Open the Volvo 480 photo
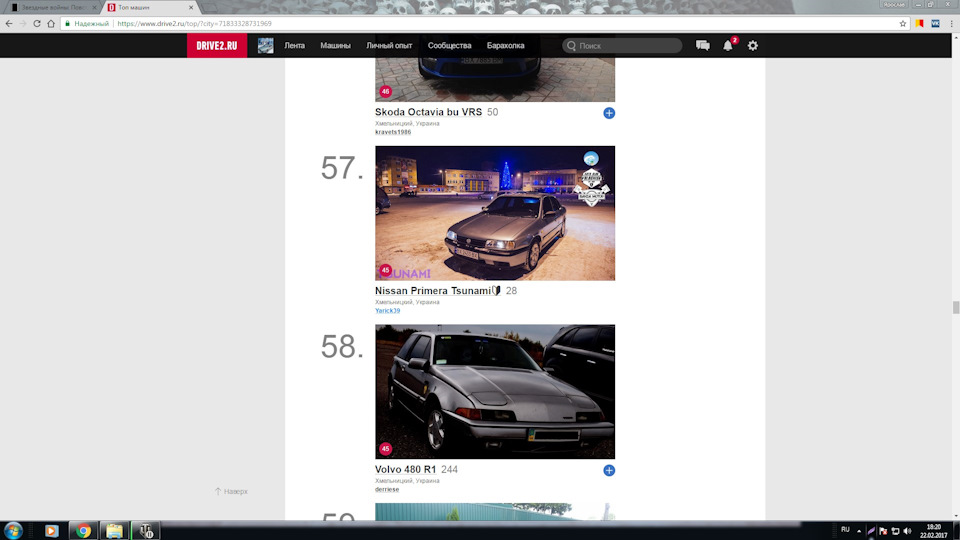The height and width of the screenshot is (540, 960). pos(495,392)
